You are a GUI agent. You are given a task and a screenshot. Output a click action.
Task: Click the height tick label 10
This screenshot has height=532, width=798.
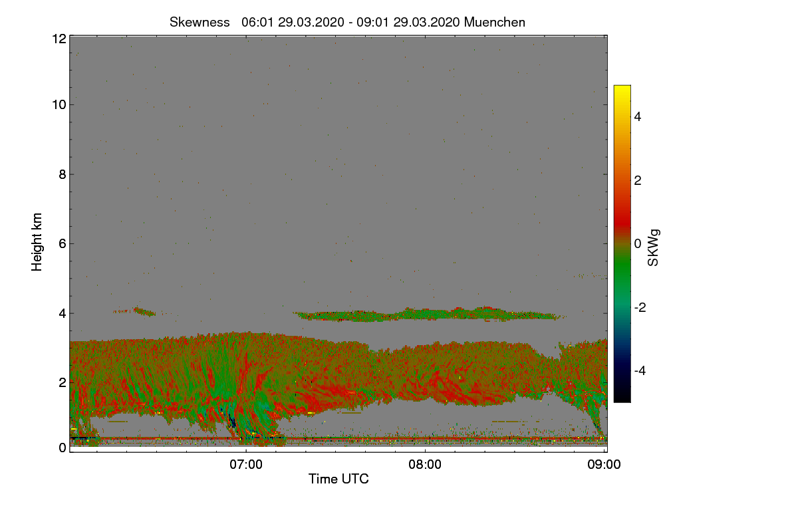click(59, 104)
